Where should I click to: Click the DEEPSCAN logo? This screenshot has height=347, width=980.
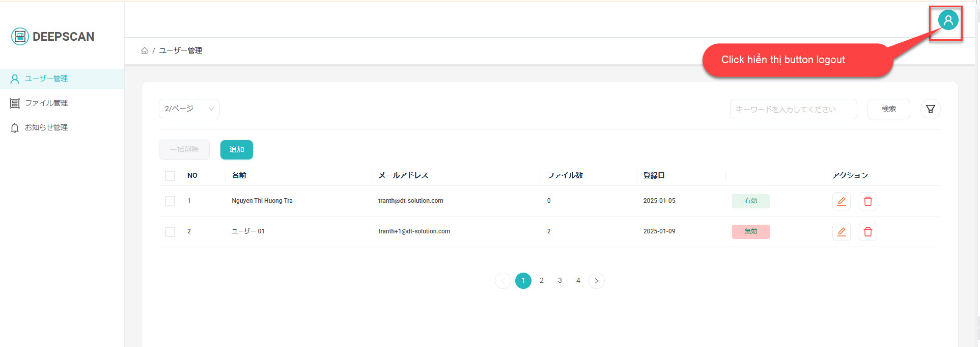53,37
